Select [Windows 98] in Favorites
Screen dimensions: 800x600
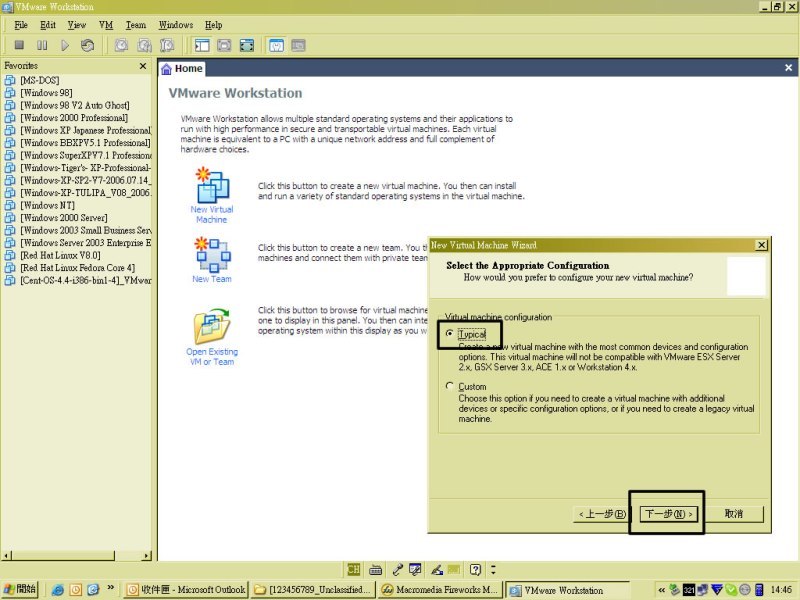pos(46,93)
